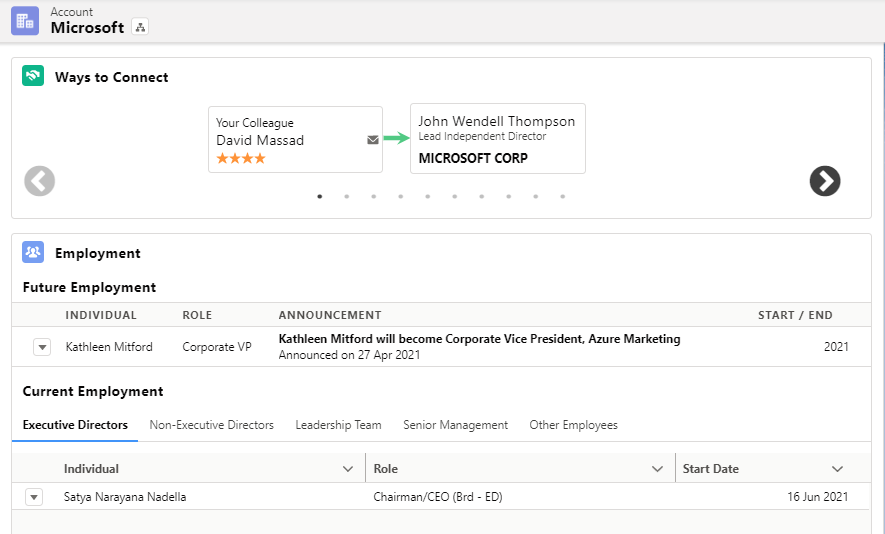Select the eighth carousel dot
The image size is (885, 534).
(509, 196)
